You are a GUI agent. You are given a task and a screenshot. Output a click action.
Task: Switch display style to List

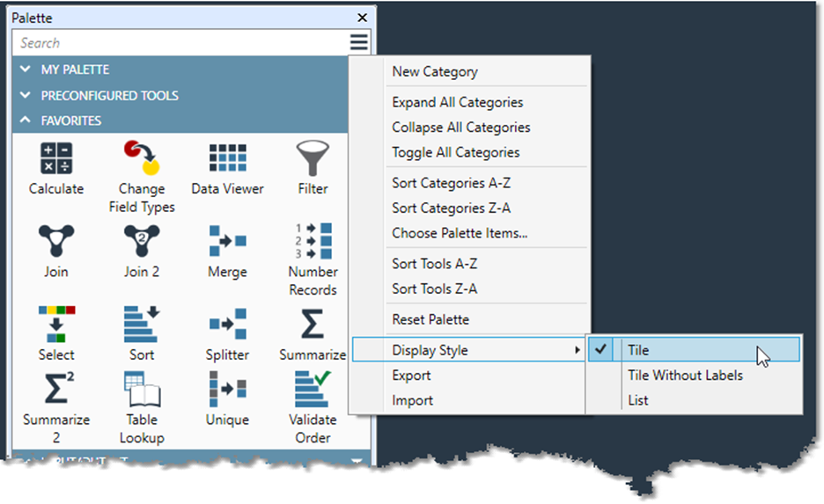638,400
